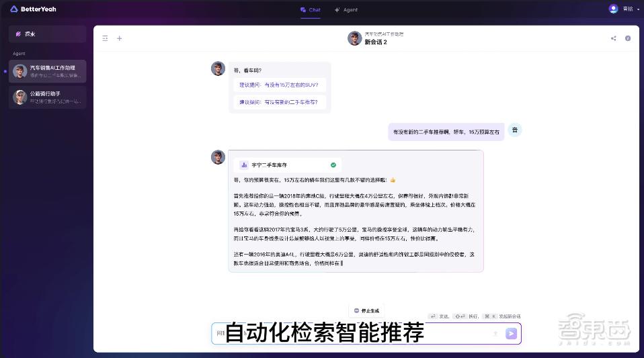Click the user avatar icon in top bar
Screen dimensions: 644x358
point(613,9)
